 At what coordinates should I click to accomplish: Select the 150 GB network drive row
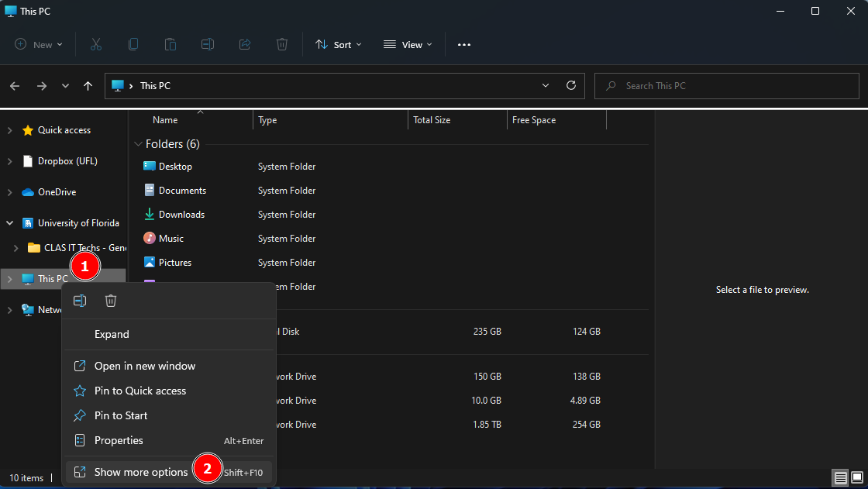point(463,377)
